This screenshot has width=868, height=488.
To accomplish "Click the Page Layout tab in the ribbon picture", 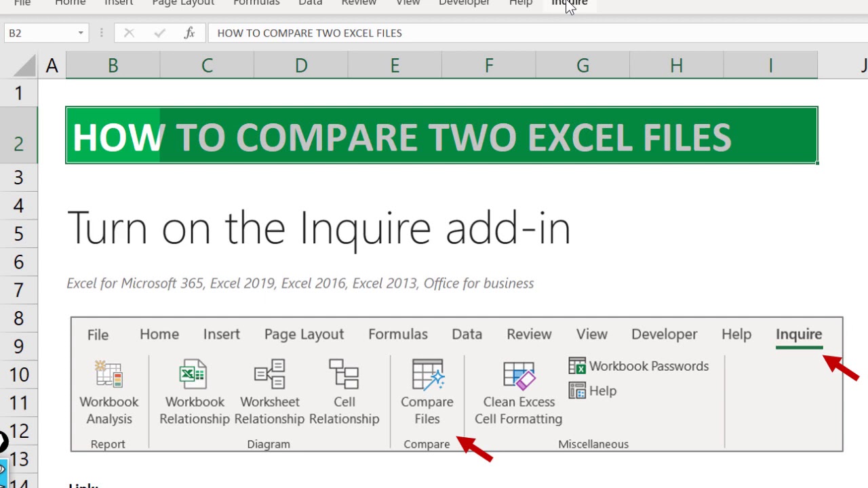I will pos(304,334).
